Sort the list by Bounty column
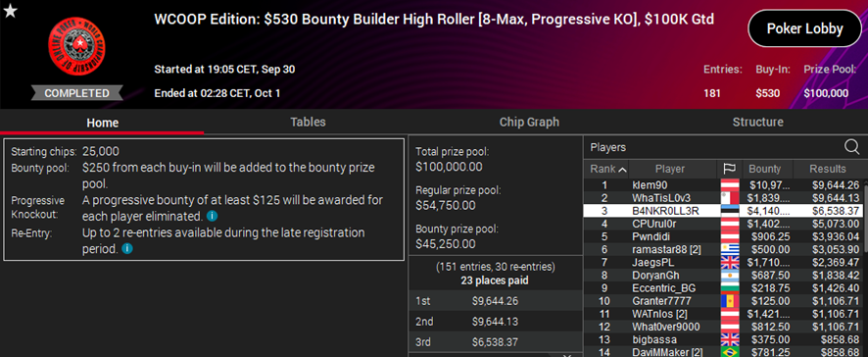The height and width of the screenshot is (357, 868). click(x=764, y=169)
